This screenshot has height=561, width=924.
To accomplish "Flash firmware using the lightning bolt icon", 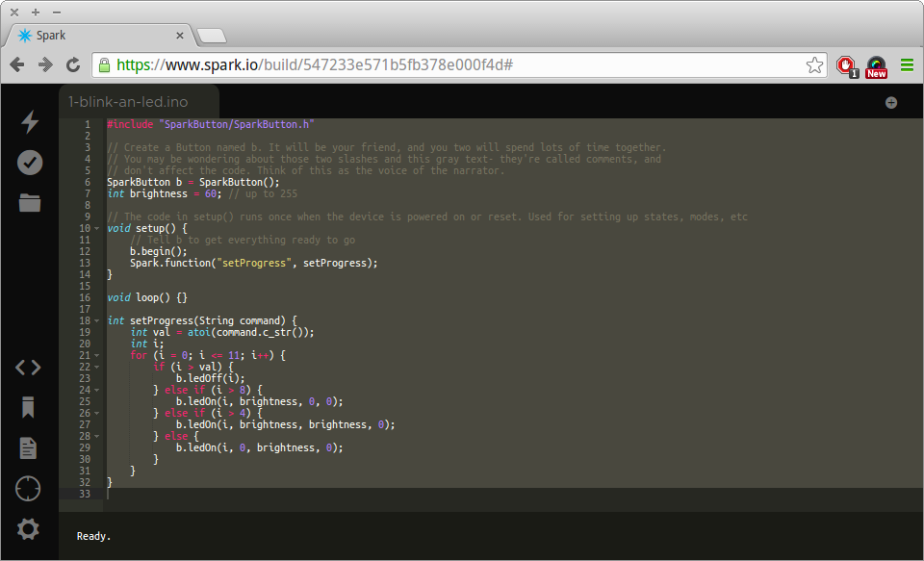I will [29, 122].
